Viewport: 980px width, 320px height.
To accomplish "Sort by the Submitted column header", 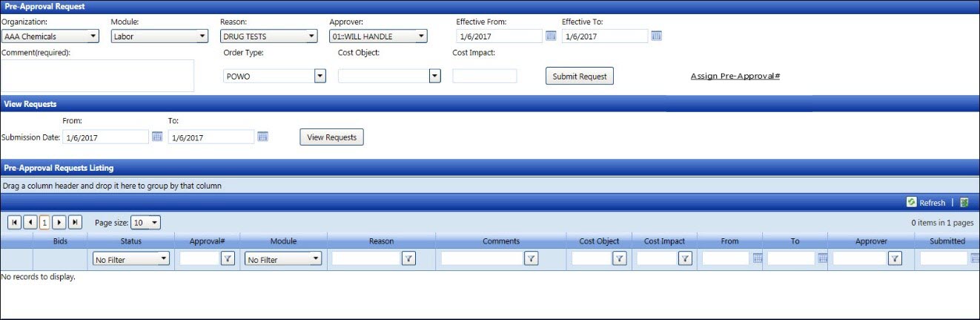I will (x=947, y=241).
